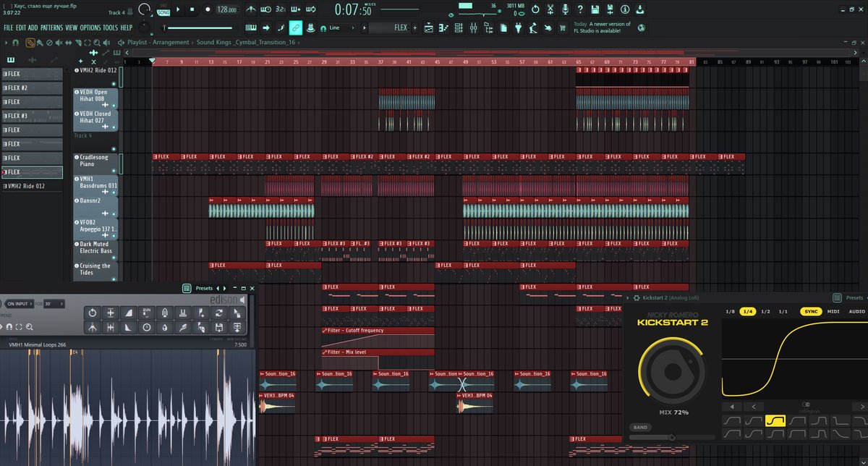The width and height of the screenshot is (868, 466).
Task: Open the TOOLS menu
Action: tap(111, 27)
